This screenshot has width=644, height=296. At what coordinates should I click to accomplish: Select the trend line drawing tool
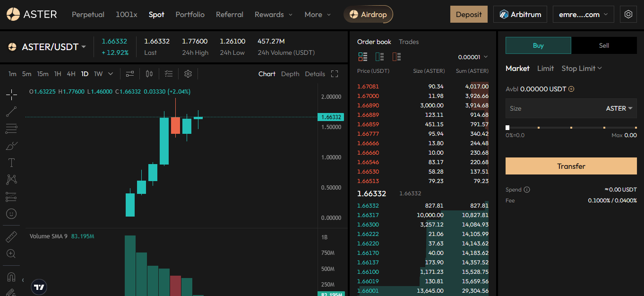pos(11,112)
